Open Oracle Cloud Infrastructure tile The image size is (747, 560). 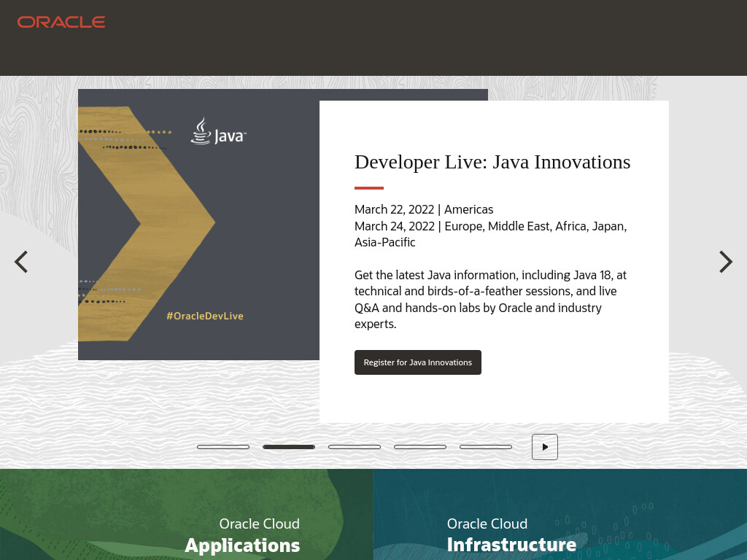point(560,514)
